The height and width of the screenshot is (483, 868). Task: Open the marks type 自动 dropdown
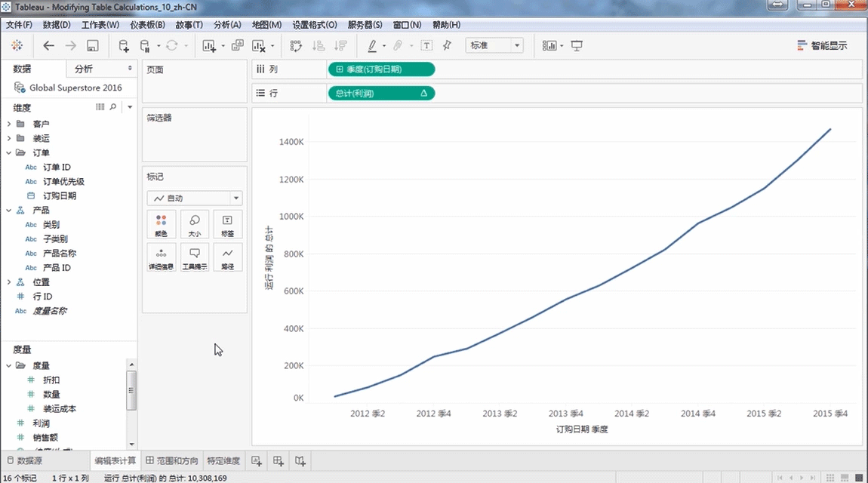pos(194,198)
